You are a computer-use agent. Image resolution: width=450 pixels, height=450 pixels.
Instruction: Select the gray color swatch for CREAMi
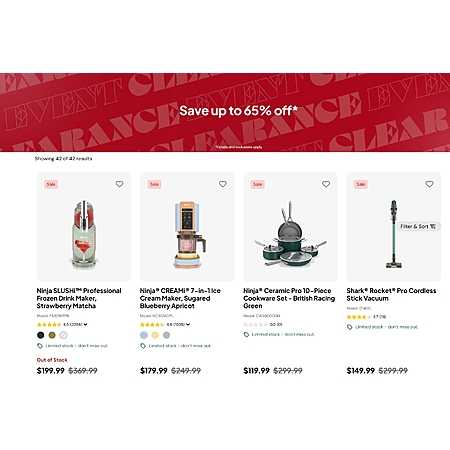pos(166,335)
